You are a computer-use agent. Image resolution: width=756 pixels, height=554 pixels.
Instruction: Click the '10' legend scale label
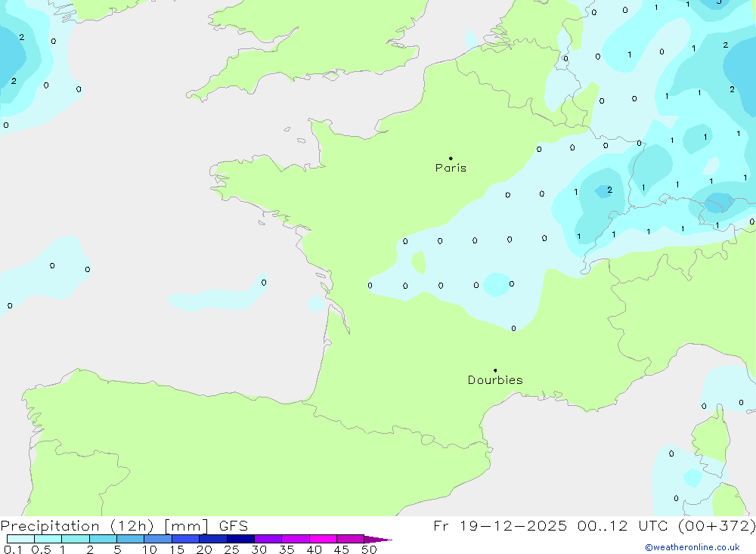pos(150,549)
